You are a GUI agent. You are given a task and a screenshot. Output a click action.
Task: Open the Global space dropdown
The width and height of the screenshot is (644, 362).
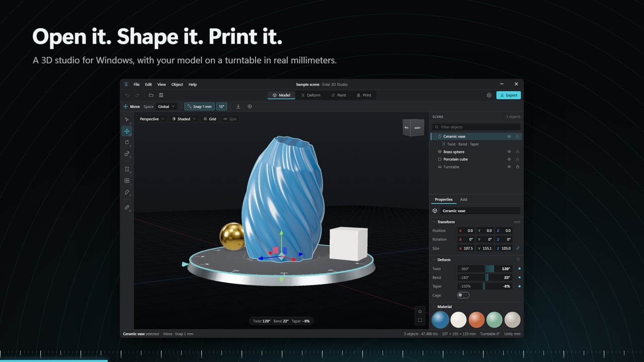click(167, 107)
